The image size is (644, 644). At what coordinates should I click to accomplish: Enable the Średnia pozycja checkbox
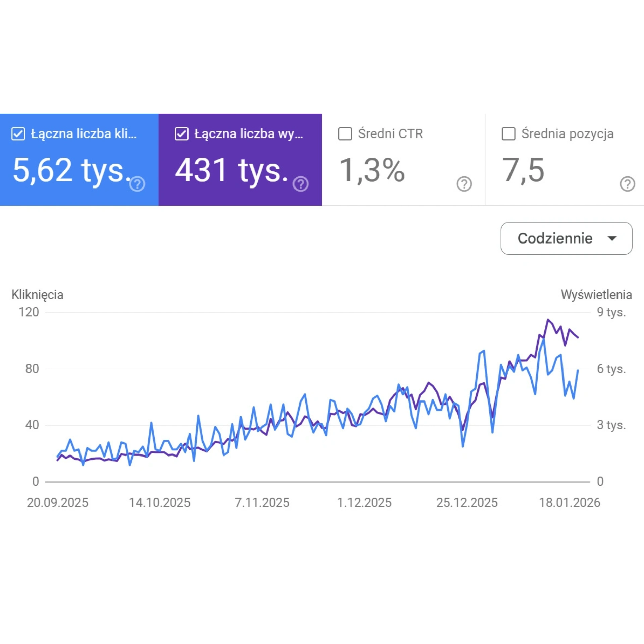click(x=508, y=133)
